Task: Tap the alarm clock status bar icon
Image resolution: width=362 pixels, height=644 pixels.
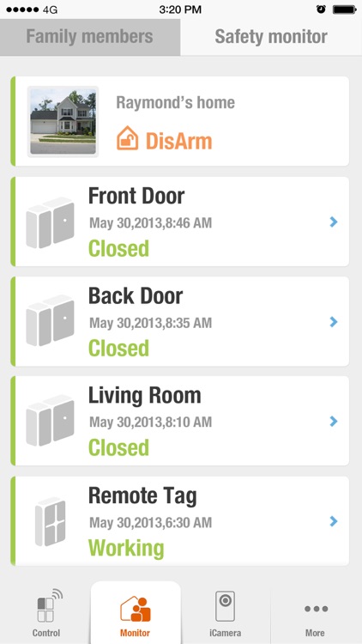Action: tap(321, 9)
